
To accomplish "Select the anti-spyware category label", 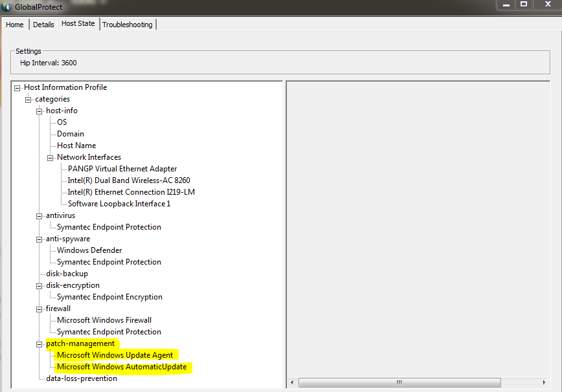I will click(x=68, y=239).
